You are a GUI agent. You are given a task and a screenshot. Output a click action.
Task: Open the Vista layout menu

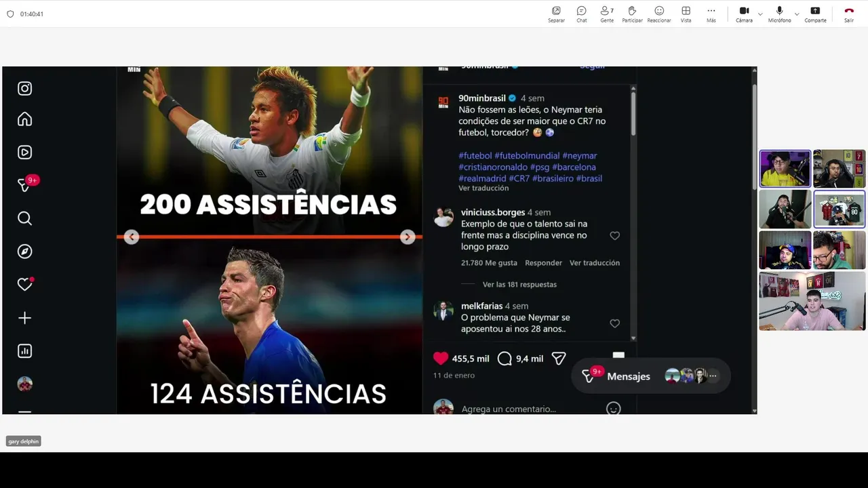point(686,14)
